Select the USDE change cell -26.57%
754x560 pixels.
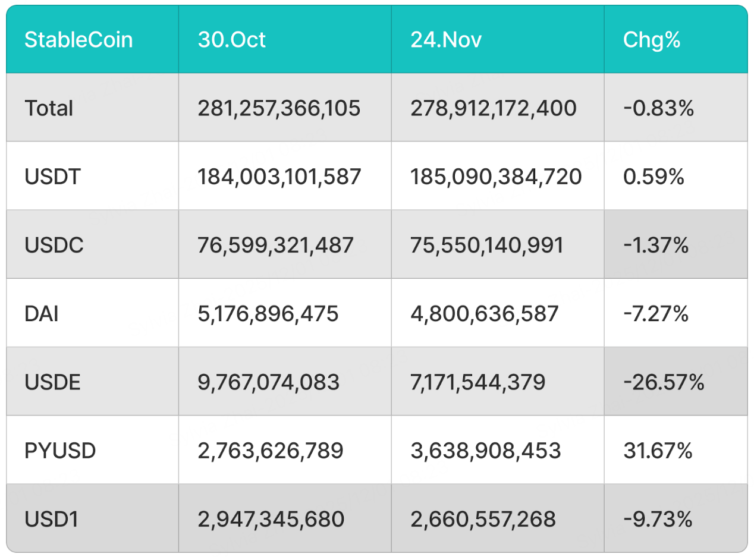664,382
